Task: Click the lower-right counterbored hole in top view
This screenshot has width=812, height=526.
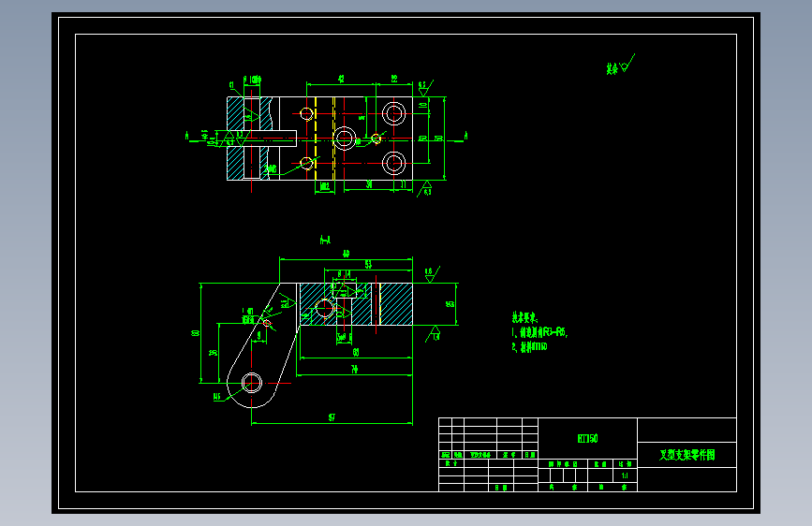Action: pos(394,163)
